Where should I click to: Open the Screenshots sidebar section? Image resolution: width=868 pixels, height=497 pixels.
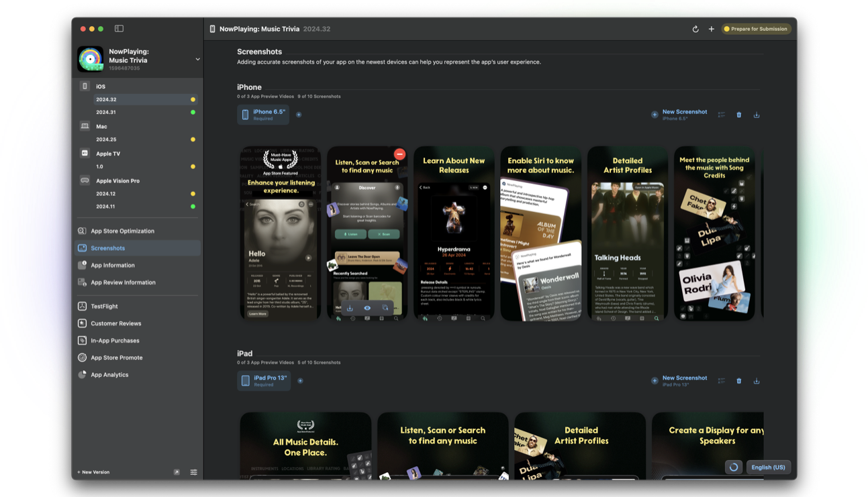[x=138, y=248]
